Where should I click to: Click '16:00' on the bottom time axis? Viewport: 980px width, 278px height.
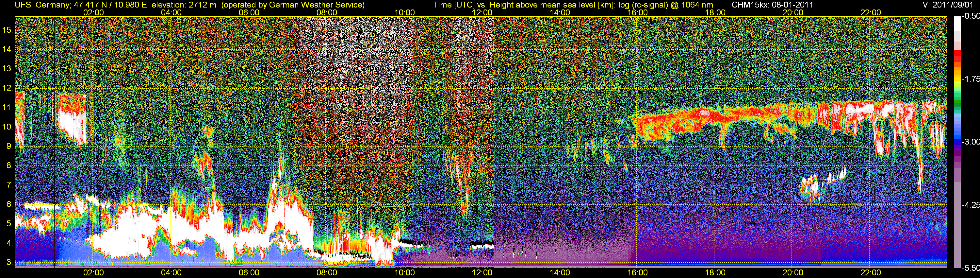click(638, 273)
